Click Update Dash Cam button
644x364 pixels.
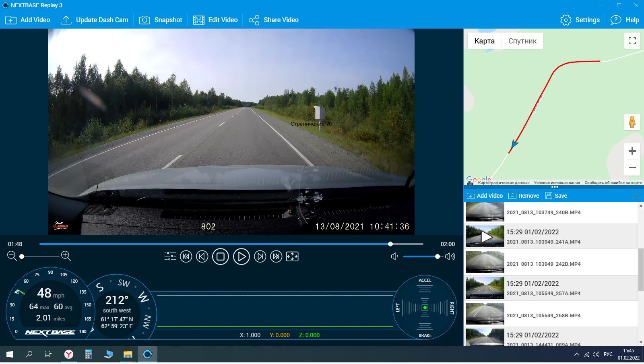coord(95,20)
